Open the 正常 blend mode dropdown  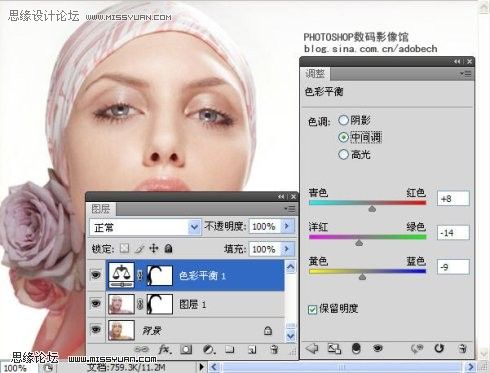[x=145, y=227]
